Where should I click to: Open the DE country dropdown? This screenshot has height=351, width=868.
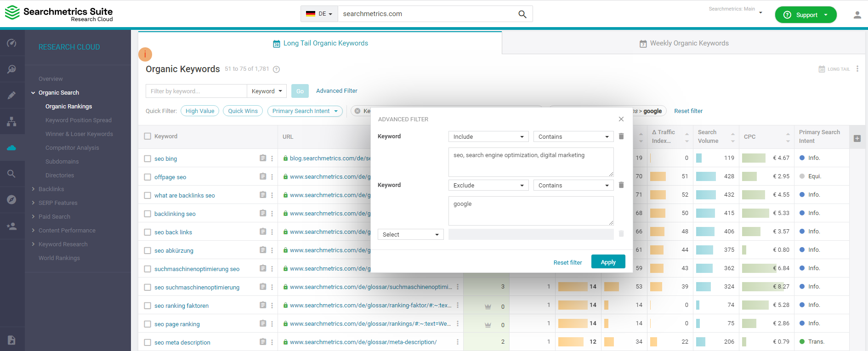click(x=319, y=14)
